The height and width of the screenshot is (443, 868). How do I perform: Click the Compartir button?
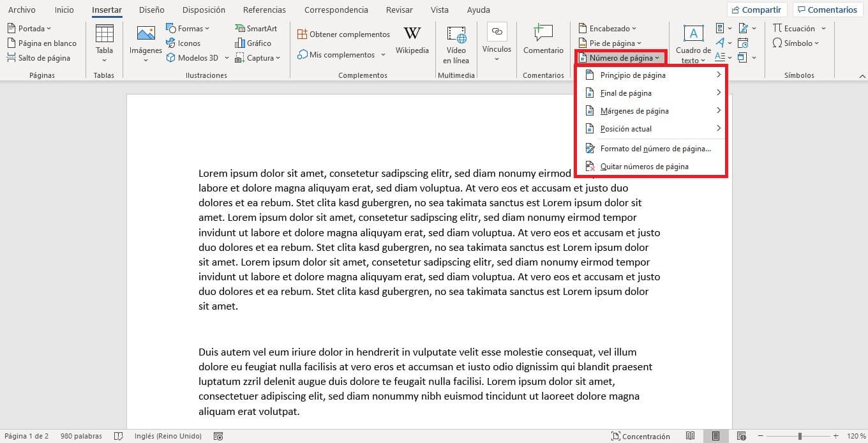756,10
